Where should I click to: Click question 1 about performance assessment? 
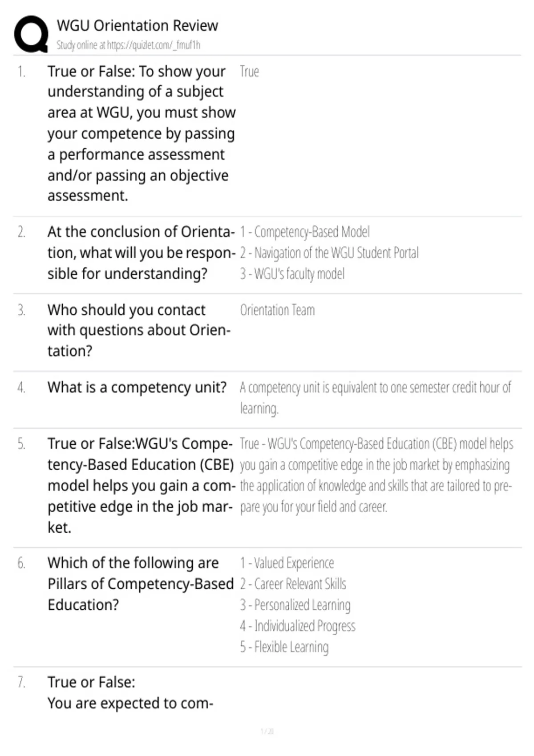tap(142, 133)
